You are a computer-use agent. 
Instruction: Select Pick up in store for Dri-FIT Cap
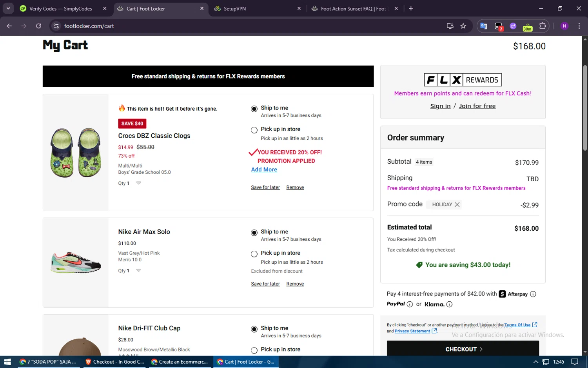coord(254,350)
